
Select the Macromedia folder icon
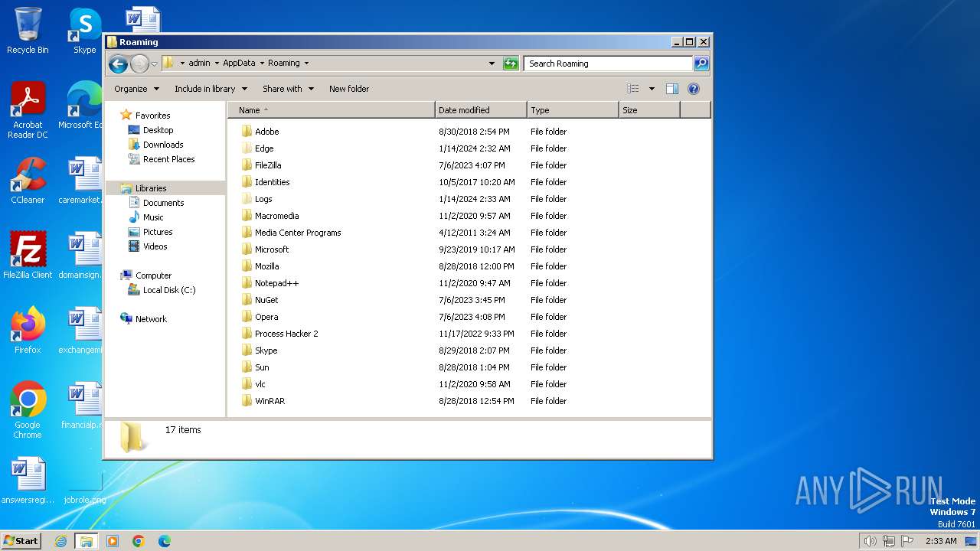point(247,216)
